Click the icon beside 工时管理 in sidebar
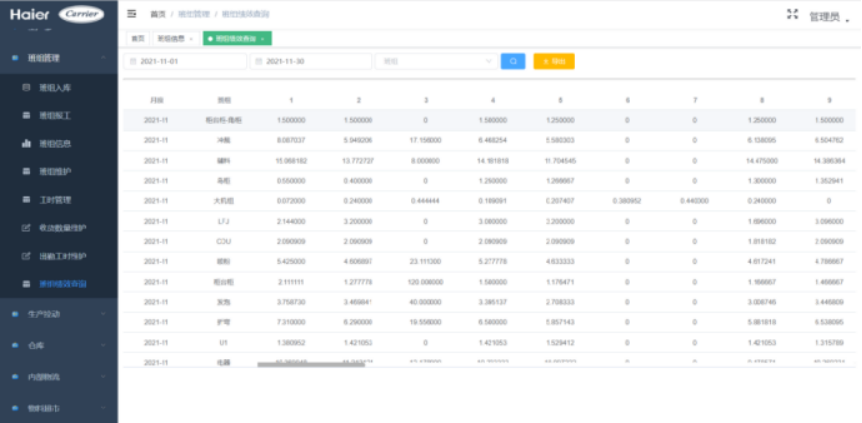 [27, 200]
